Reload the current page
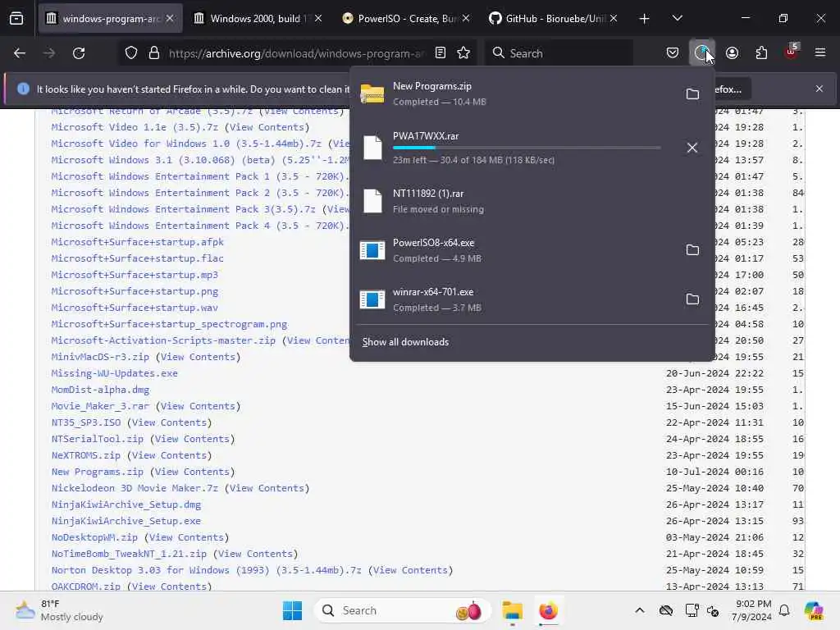Screen dimensions: 840x630 click(79, 53)
